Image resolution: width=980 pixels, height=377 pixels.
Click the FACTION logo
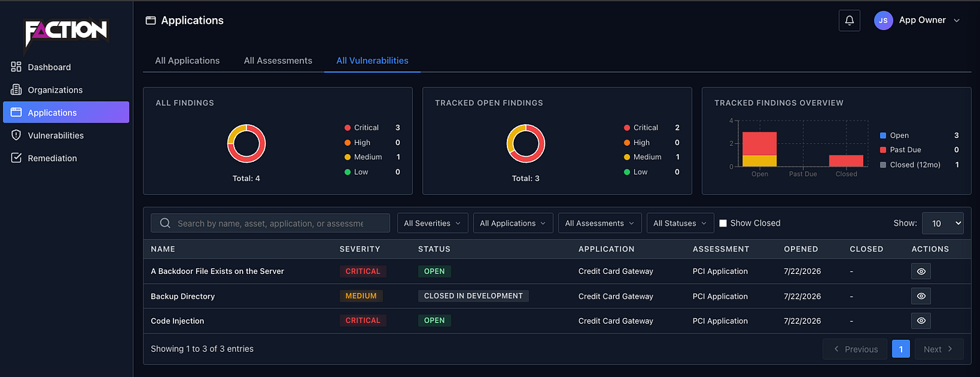(x=66, y=33)
